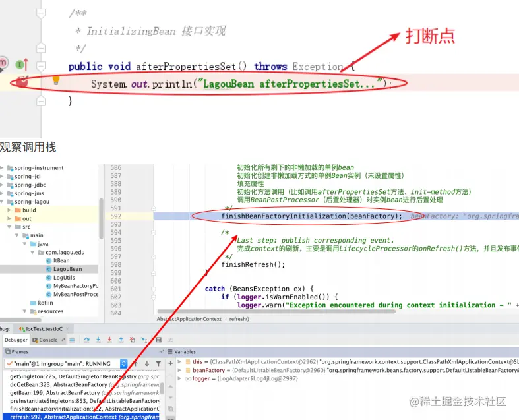Select next frame with the down arrow
The image size is (519, 420).
[x=147, y=364]
